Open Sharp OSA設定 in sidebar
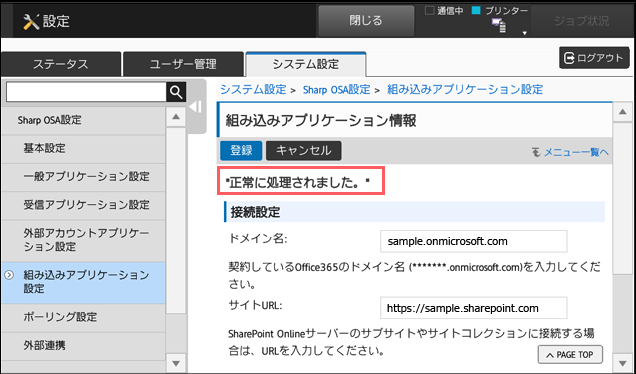The width and height of the screenshot is (636, 374). [x=83, y=120]
